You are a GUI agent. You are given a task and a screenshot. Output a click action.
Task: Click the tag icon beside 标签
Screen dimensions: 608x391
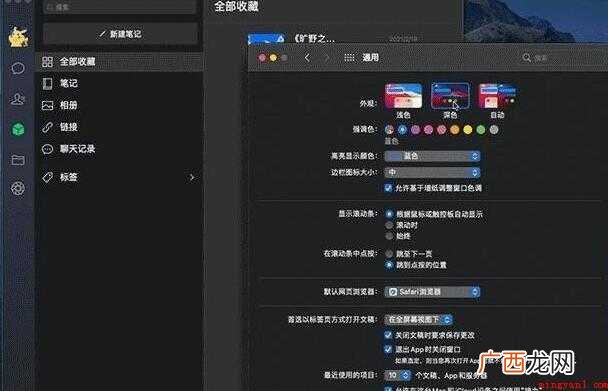click(x=47, y=178)
